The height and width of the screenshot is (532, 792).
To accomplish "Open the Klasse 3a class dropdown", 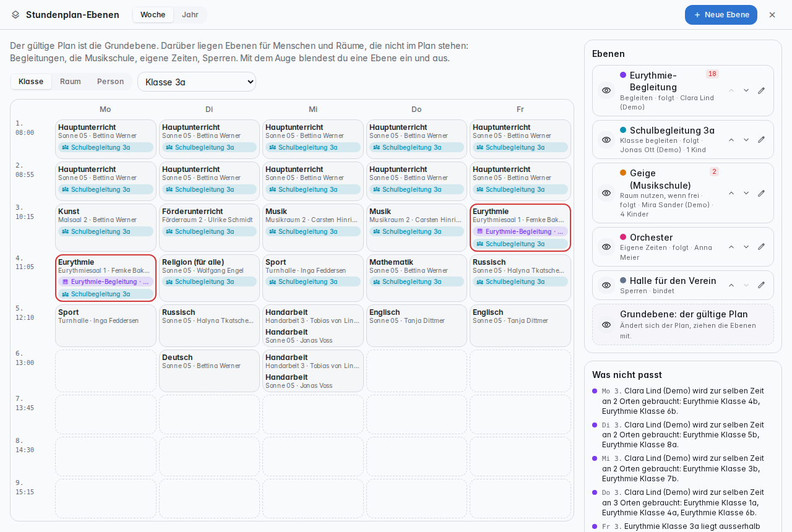I will click(197, 82).
